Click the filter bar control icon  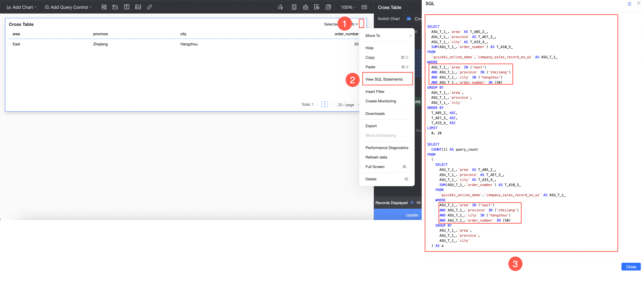pyautogui.click(x=104, y=7)
